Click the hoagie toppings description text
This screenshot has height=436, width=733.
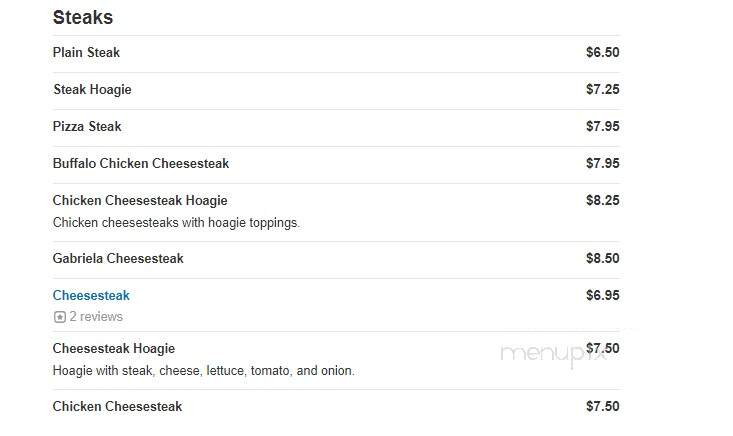click(176, 223)
